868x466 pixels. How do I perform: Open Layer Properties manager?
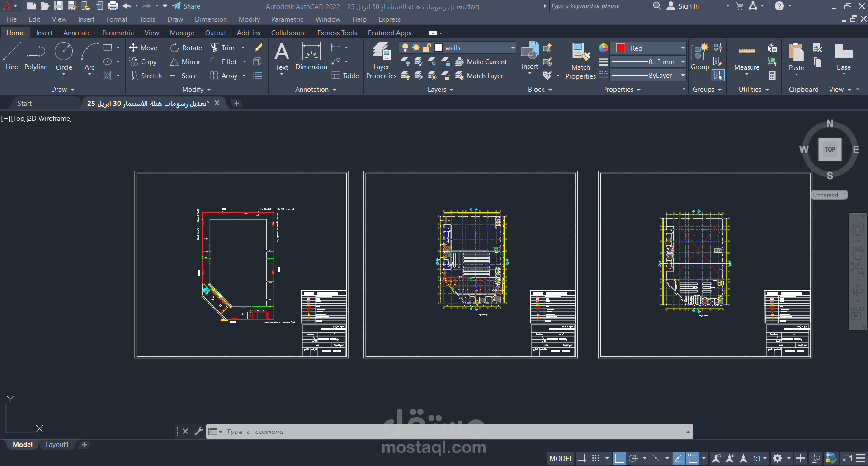pyautogui.click(x=381, y=61)
